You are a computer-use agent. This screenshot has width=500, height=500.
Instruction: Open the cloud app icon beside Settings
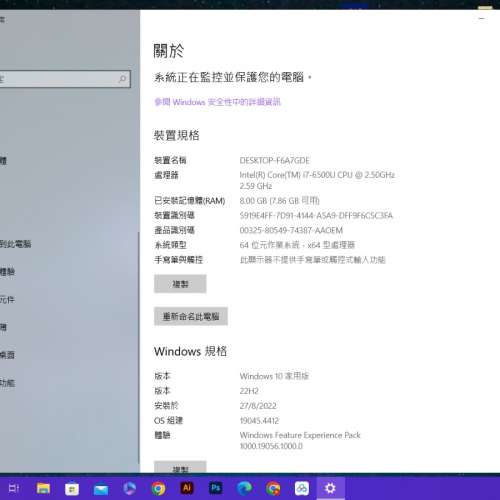302,489
